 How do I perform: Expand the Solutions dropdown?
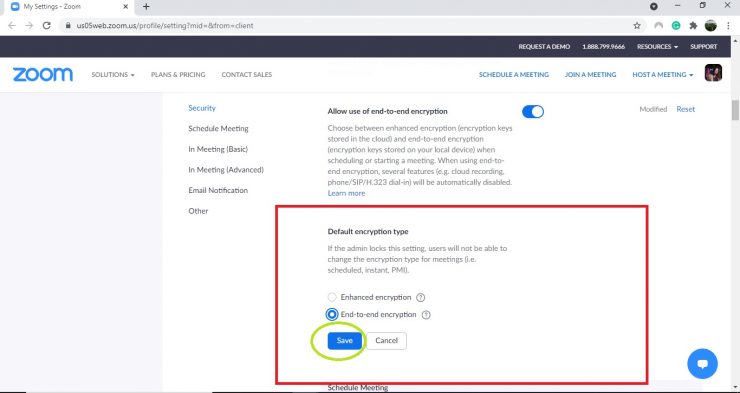[113, 75]
